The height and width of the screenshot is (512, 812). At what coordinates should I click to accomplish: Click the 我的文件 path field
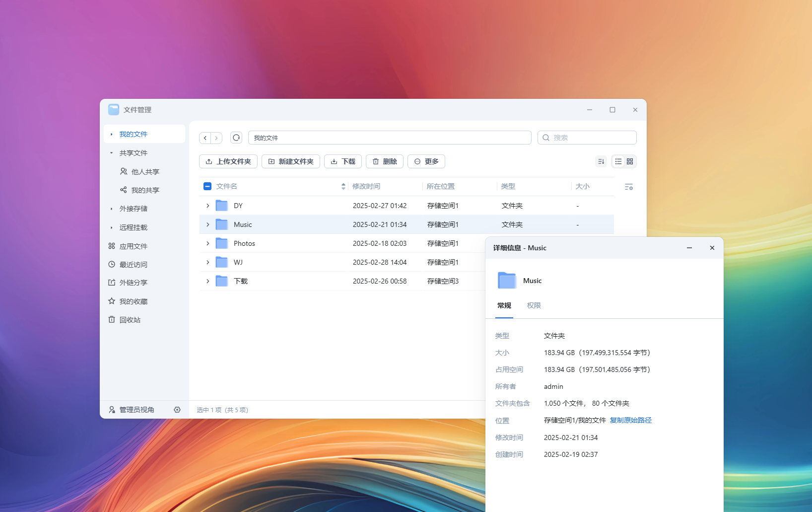tap(390, 138)
